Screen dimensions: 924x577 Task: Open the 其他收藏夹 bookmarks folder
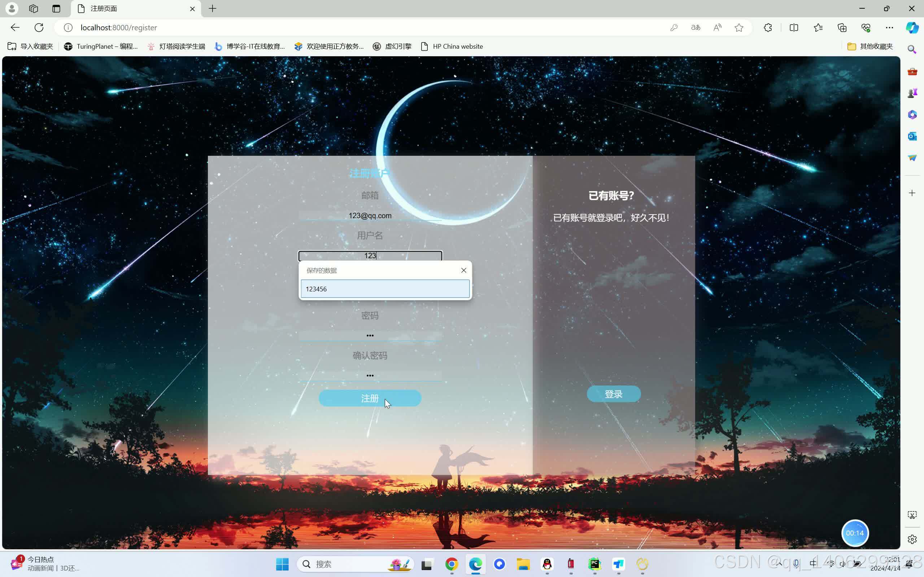(870, 46)
